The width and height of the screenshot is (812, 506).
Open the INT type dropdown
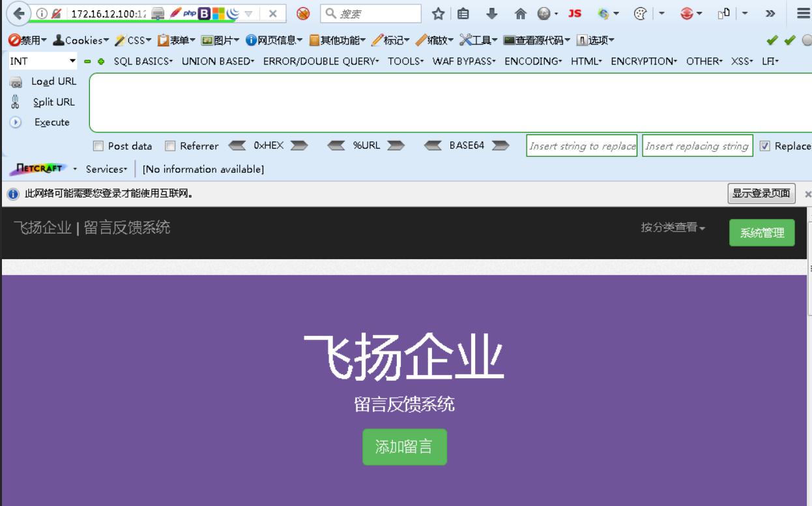point(42,61)
